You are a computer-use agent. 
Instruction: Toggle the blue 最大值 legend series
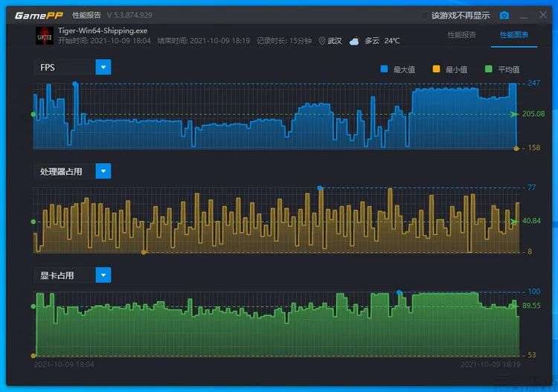(385, 69)
